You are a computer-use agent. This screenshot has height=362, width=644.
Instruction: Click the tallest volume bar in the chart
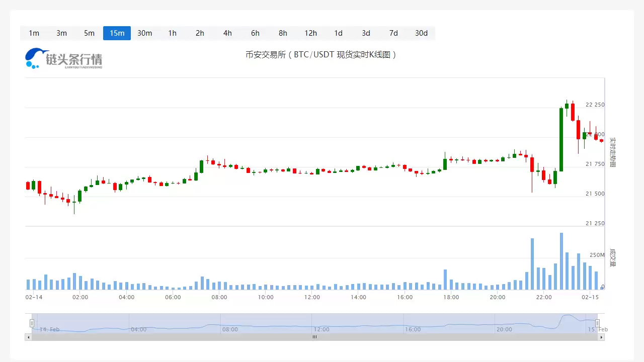(x=561, y=261)
